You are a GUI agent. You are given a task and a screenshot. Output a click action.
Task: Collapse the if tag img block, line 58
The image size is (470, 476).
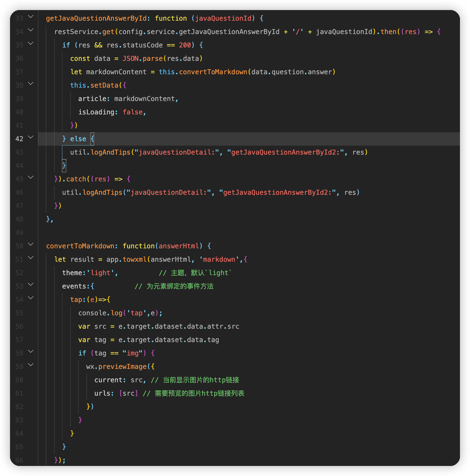tap(31, 352)
